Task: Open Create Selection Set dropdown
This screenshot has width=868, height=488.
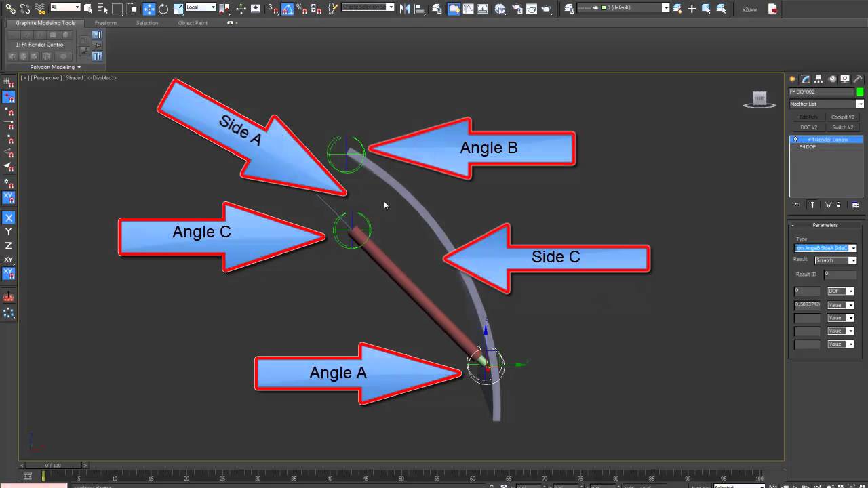Action: point(368,7)
